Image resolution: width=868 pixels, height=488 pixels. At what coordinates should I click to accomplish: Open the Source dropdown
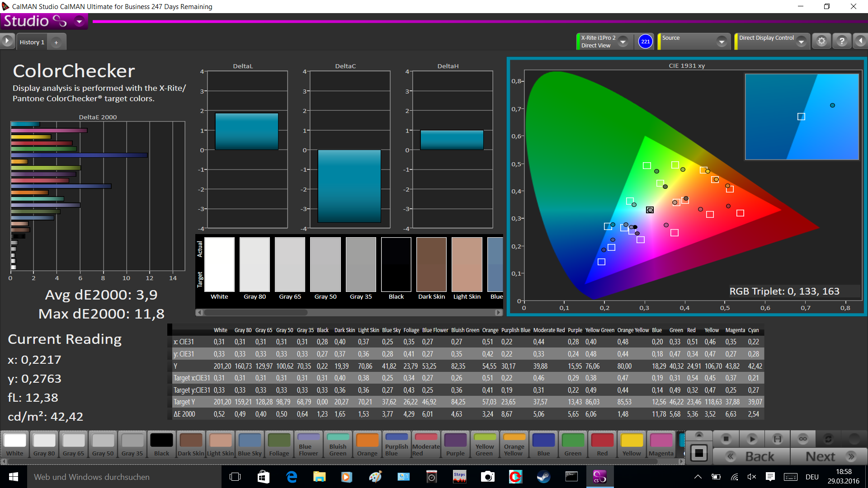tap(722, 42)
